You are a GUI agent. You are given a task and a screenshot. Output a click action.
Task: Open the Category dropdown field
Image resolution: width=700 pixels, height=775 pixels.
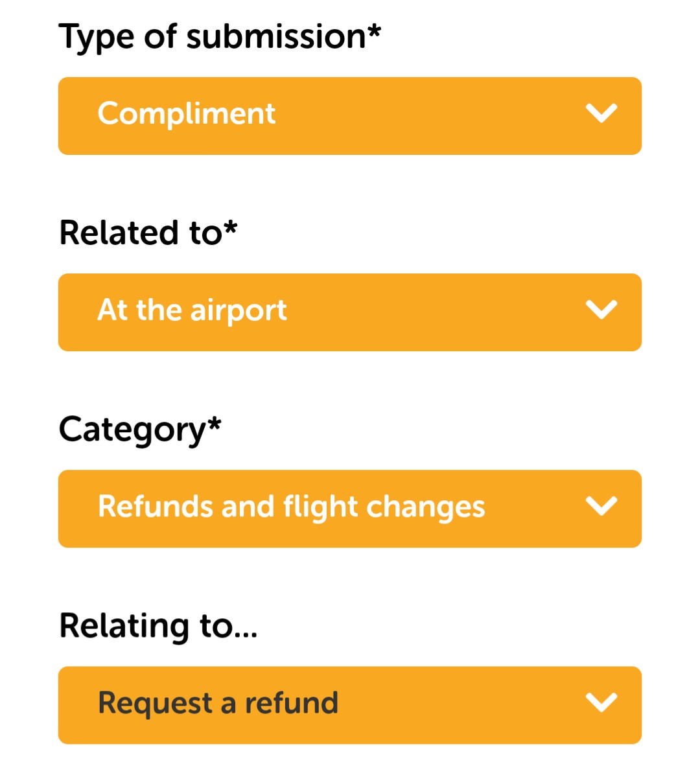[x=350, y=509]
